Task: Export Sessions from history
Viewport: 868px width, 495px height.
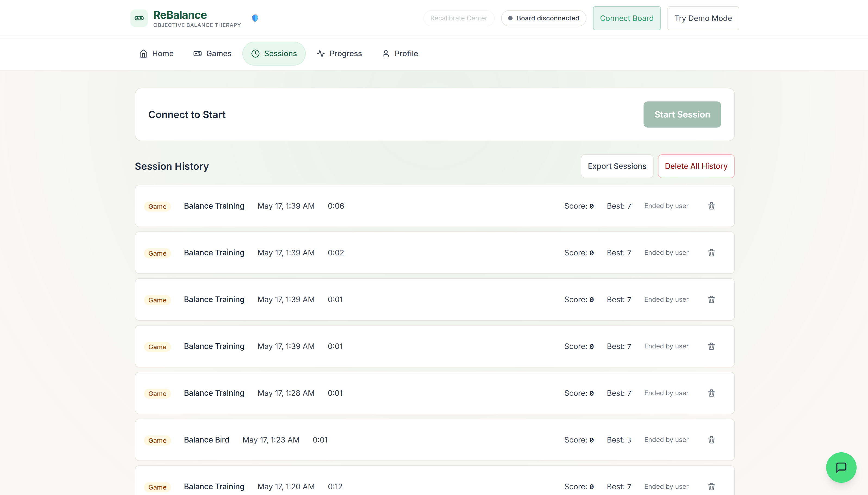Action: click(x=617, y=166)
